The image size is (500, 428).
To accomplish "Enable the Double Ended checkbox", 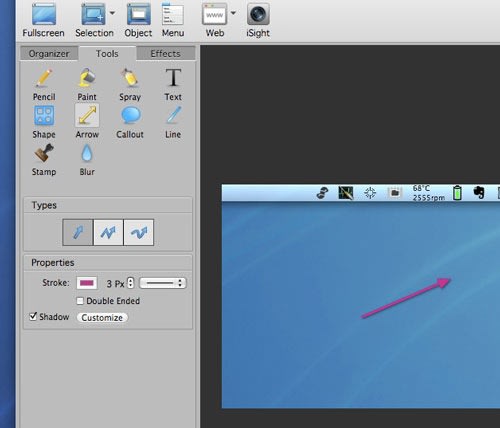I will 80,301.
